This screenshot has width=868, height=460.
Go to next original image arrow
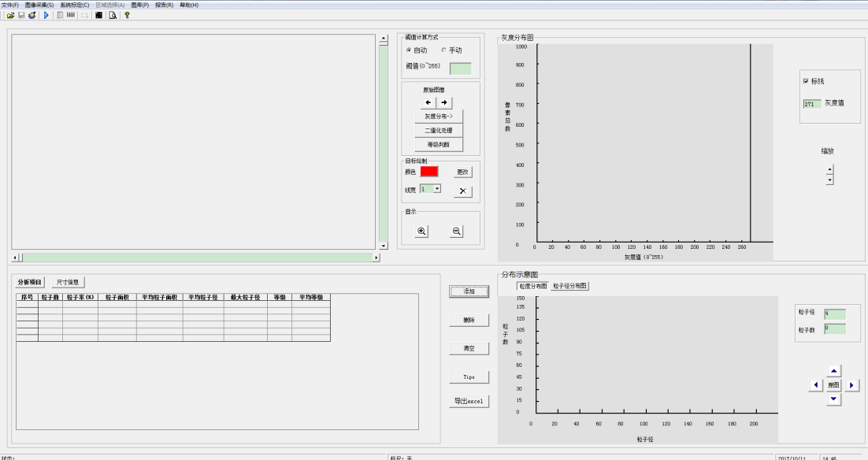click(x=444, y=102)
